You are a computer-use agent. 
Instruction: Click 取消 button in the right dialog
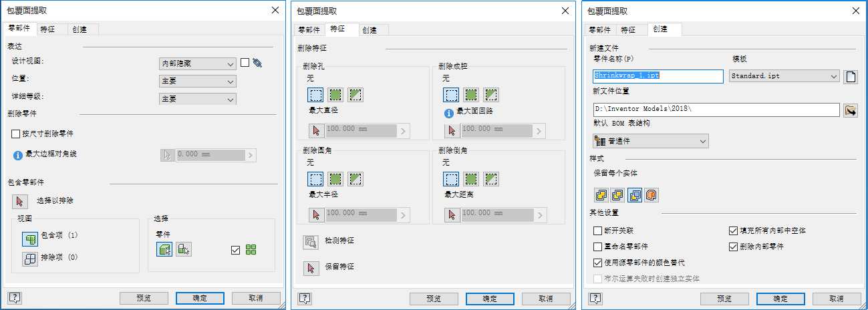click(x=837, y=298)
